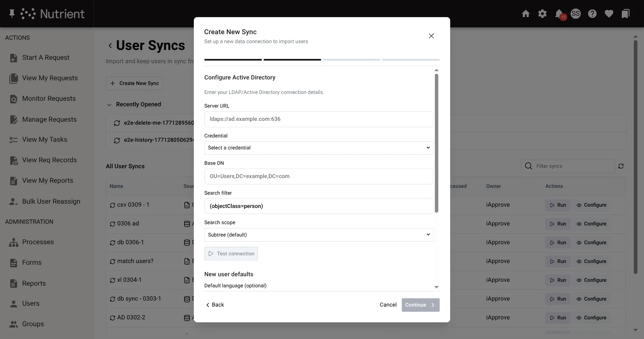Click the Reports sidebar icon
The width and height of the screenshot is (644, 339).
14,283
